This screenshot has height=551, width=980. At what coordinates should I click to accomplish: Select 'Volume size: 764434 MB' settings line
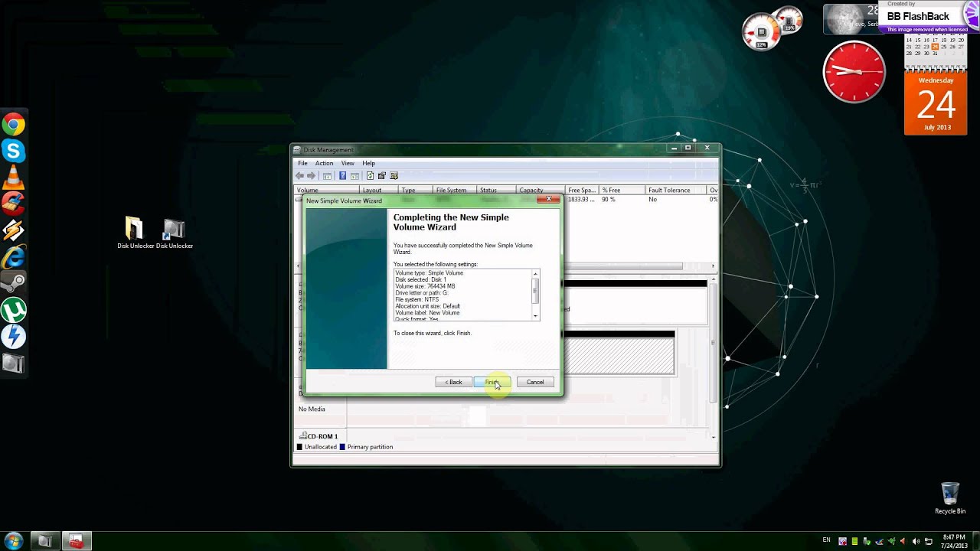[x=425, y=286]
